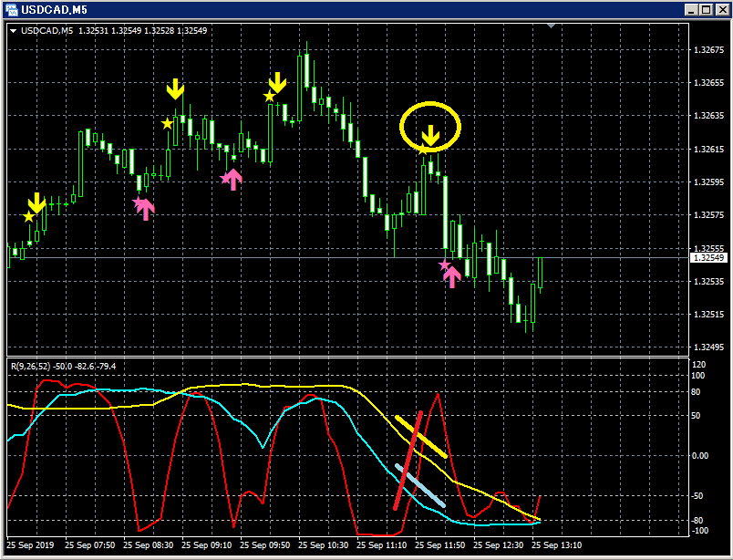Click the pink star beside the lowest pink arrow

pos(444,265)
